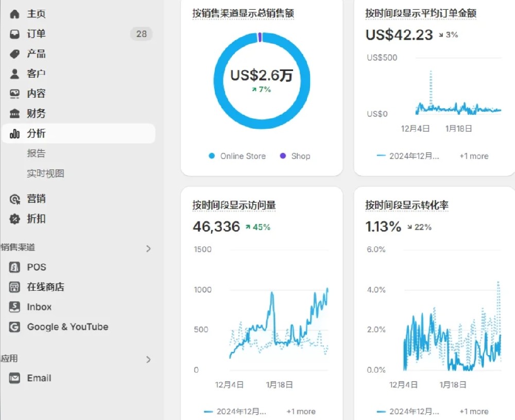Expand the 应用 chevron

(x=148, y=360)
